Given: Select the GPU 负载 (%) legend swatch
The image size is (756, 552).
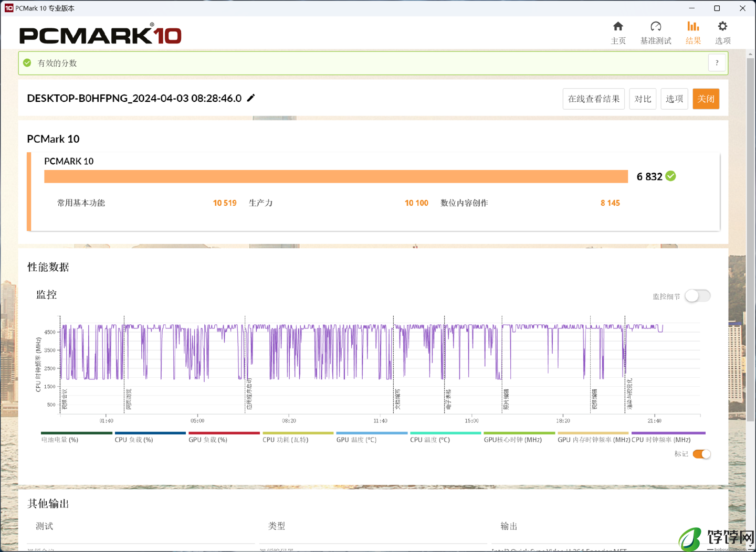Looking at the screenshot, I should coord(224,433).
